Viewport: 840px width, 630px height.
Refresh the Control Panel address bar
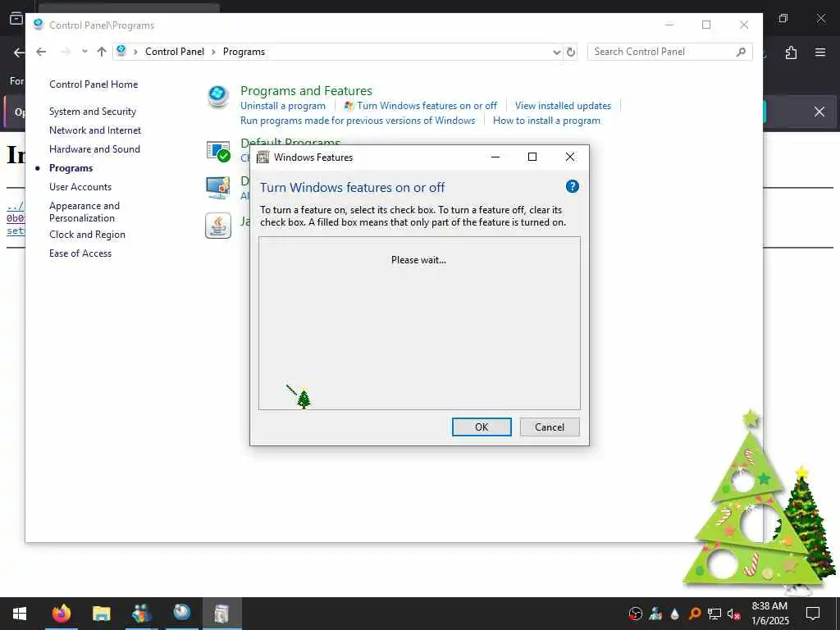571,52
